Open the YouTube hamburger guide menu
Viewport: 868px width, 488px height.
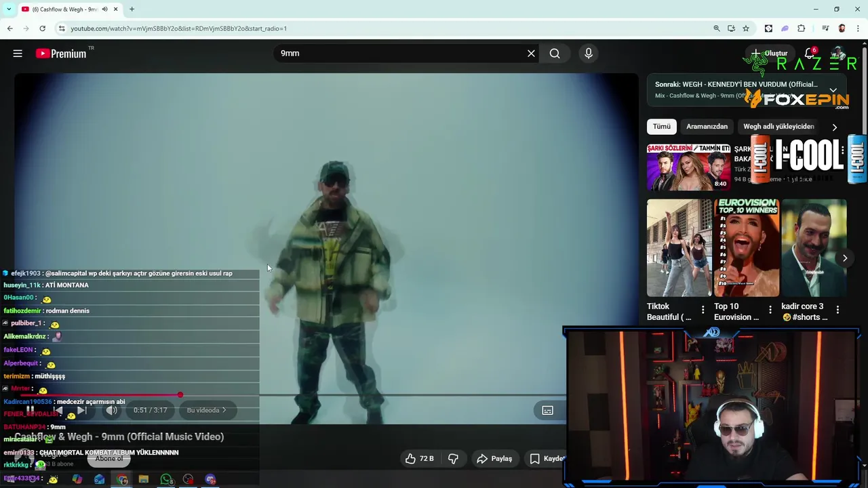tap(18, 54)
